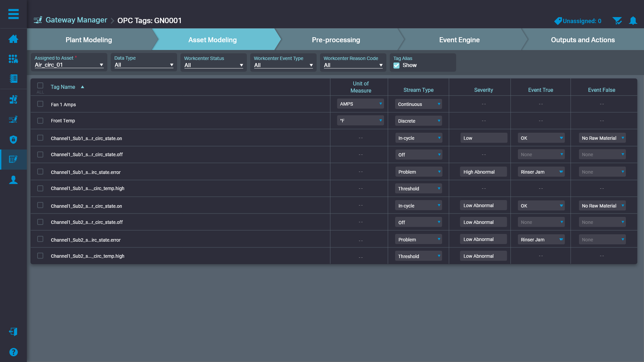Expand the Workcenter Status filter dropdown
The height and width of the screenshot is (362, 644).
[x=214, y=65]
